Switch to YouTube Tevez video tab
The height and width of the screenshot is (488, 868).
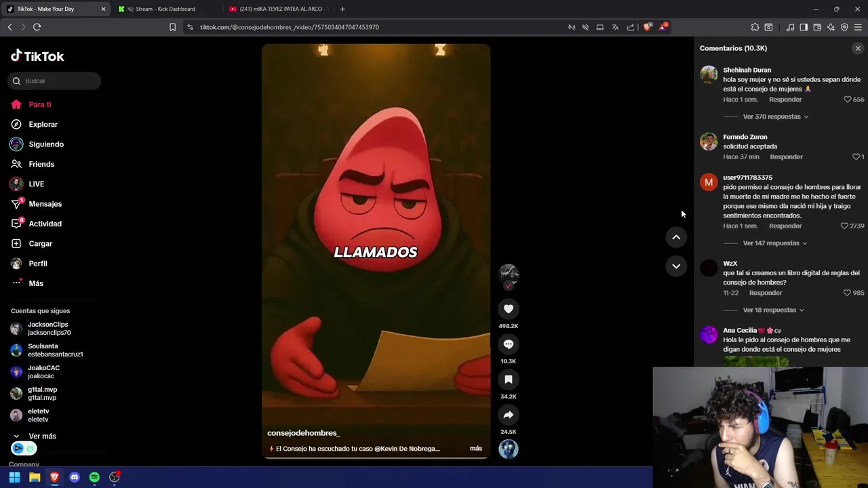(278, 9)
